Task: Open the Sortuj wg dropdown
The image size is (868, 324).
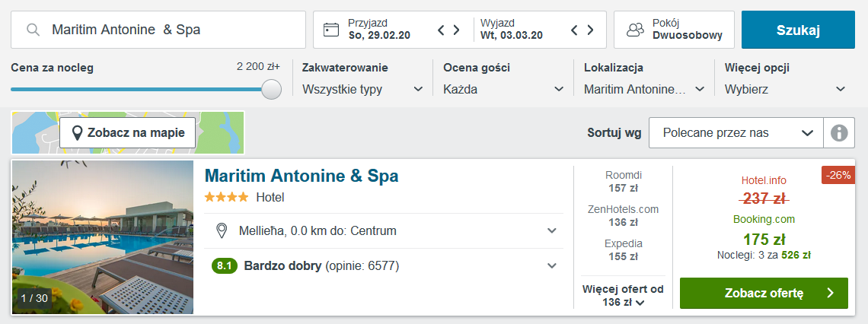Action: pos(736,133)
